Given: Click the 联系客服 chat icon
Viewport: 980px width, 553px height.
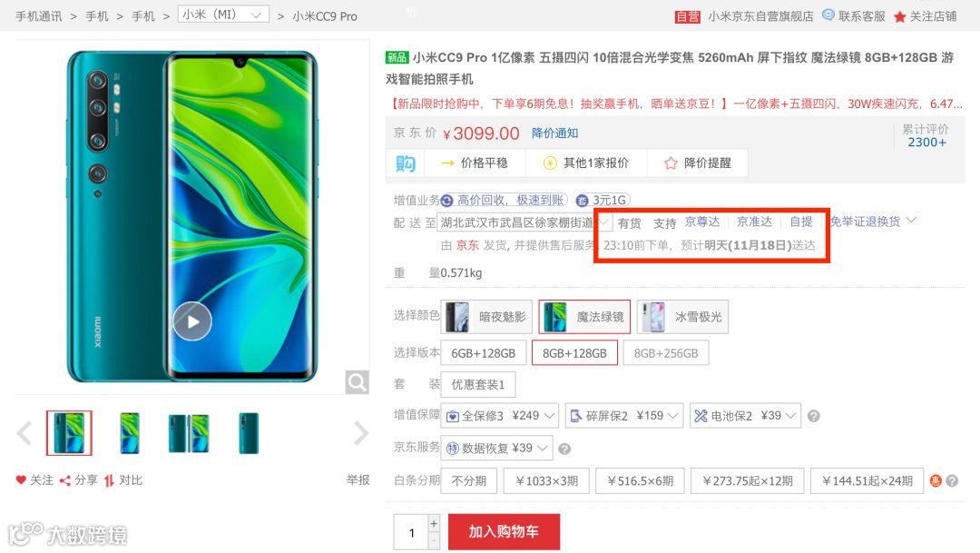Looking at the screenshot, I should tap(828, 15).
